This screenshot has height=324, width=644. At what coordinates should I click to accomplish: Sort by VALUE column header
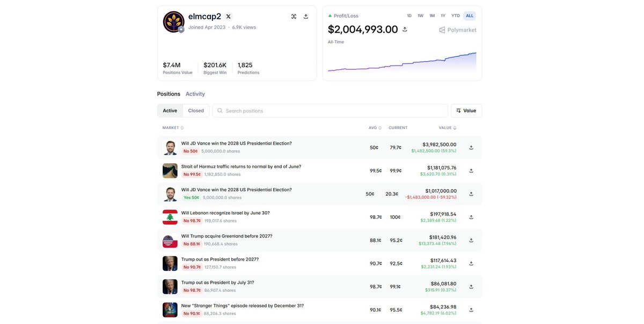[x=448, y=128]
